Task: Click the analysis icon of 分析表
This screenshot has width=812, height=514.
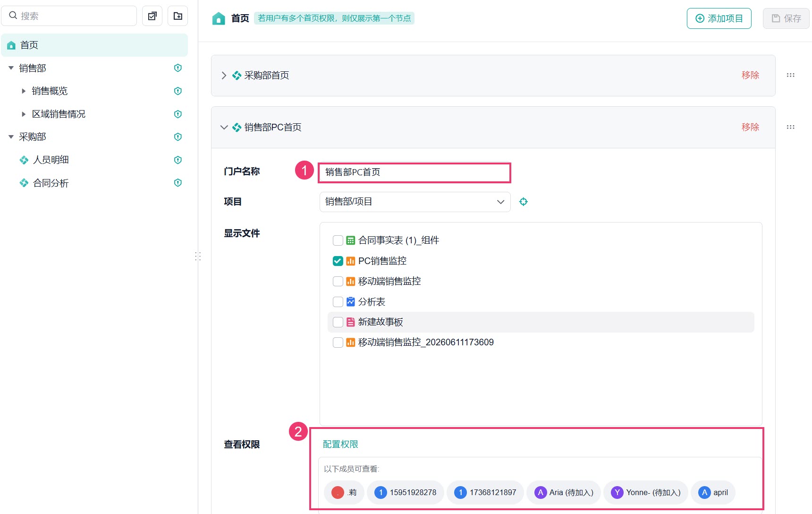Action: [350, 302]
